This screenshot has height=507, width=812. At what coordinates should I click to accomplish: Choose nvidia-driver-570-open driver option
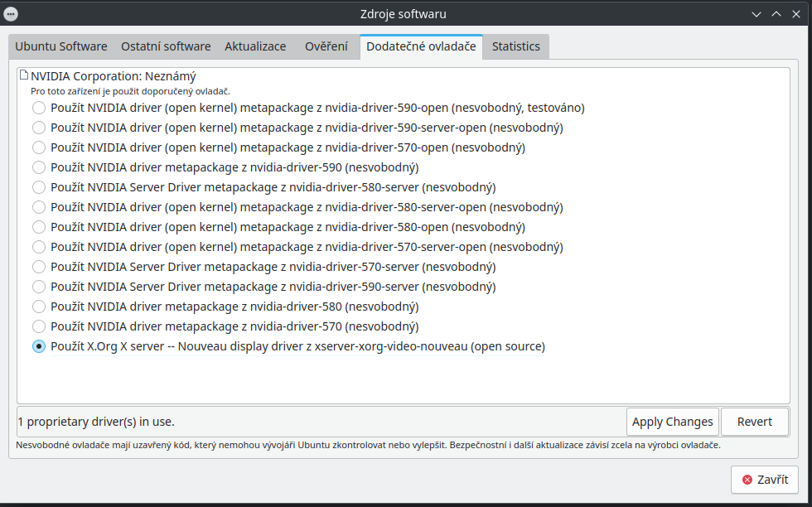[x=39, y=147]
